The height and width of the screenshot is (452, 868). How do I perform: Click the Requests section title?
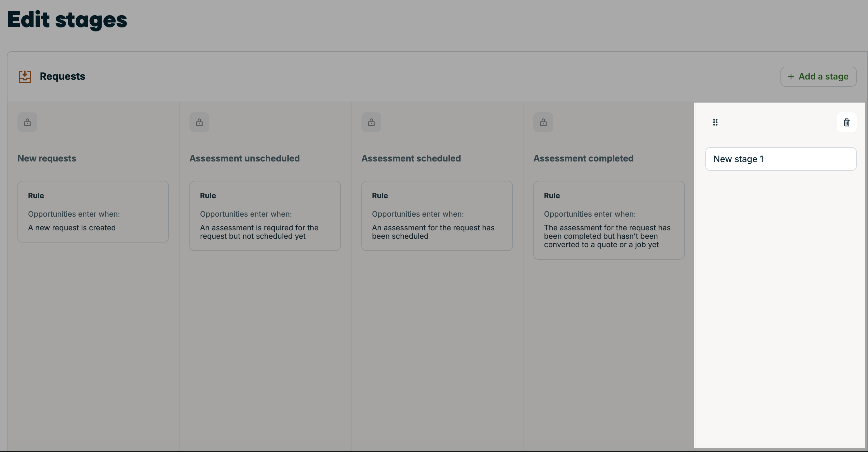coord(62,76)
